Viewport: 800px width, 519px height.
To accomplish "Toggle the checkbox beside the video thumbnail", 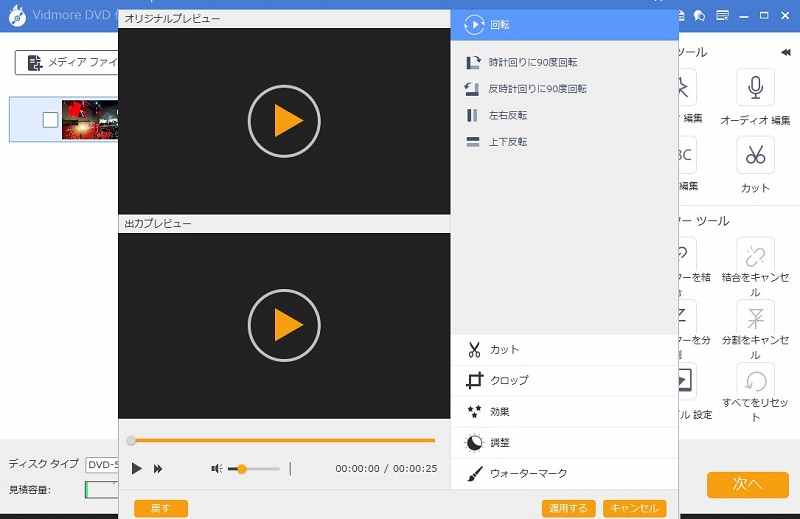I will coord(50,120).
